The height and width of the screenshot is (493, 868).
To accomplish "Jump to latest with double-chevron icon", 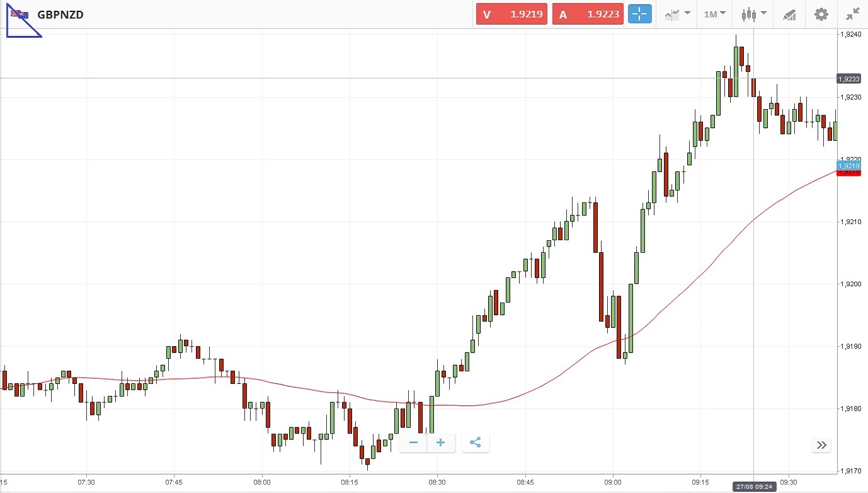I will pos(821,445).
